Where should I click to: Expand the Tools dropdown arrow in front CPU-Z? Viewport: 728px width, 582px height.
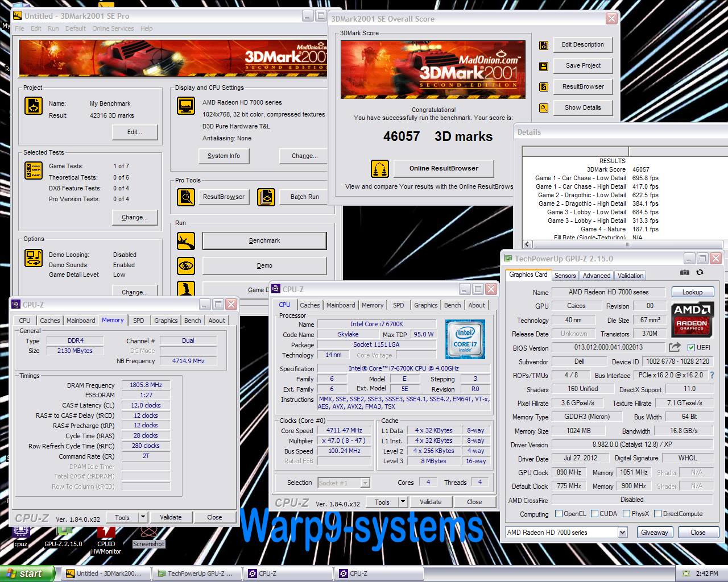(403, 502)
